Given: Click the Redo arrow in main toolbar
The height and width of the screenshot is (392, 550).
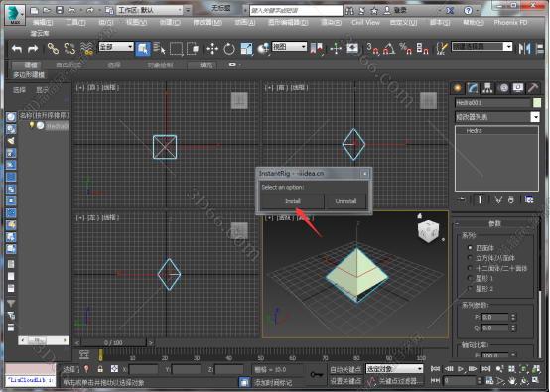Looking at the screenshot, I should 33,48.
